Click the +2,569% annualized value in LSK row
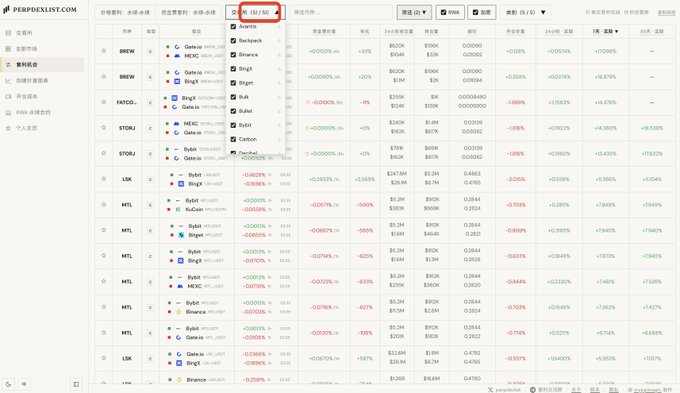 (x=365, y=179)
